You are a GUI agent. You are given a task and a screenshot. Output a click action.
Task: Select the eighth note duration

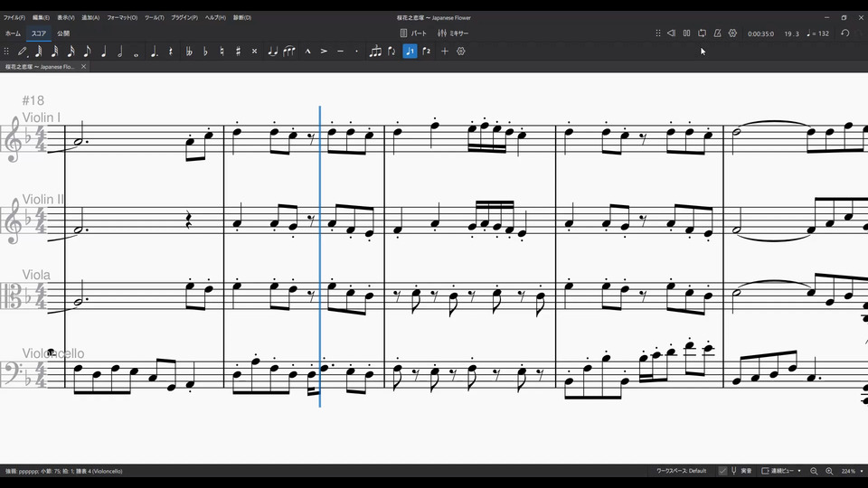point(87,52)
